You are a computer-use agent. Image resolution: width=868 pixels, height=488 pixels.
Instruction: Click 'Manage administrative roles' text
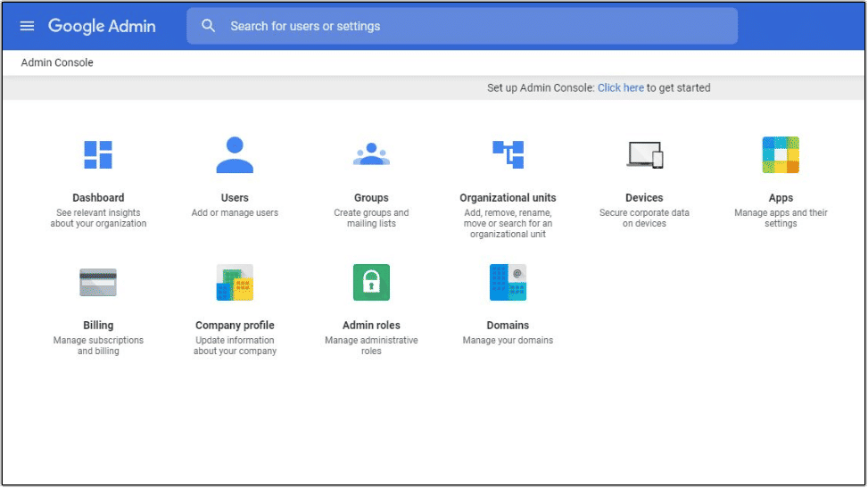pos(371,345)
